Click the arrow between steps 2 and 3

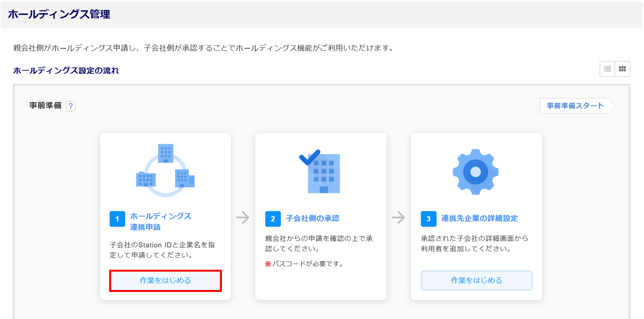coord(398,217)
